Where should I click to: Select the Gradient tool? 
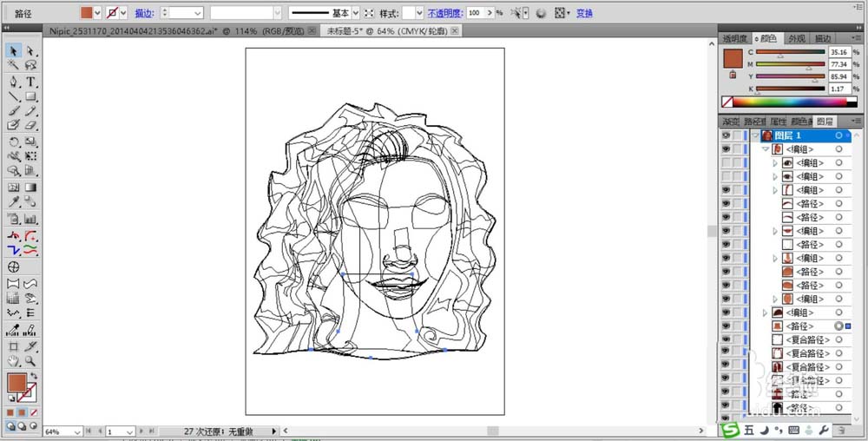point(31,188)
